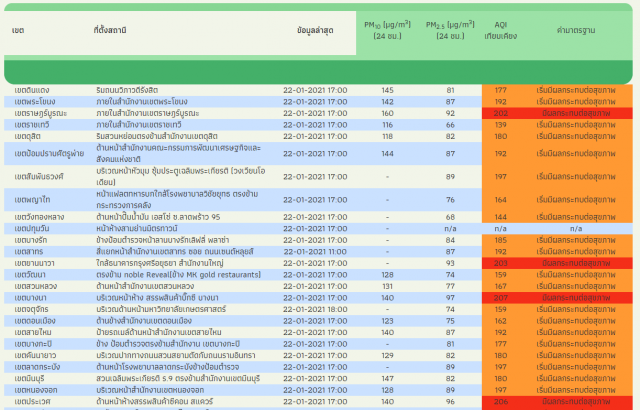640x410 pixels.
Task: Select station ด้านหน้าปั๊มน้ำมัน เอสโซ่ ซ.ลาดพร้าว 95
Action: click(158, 217)
